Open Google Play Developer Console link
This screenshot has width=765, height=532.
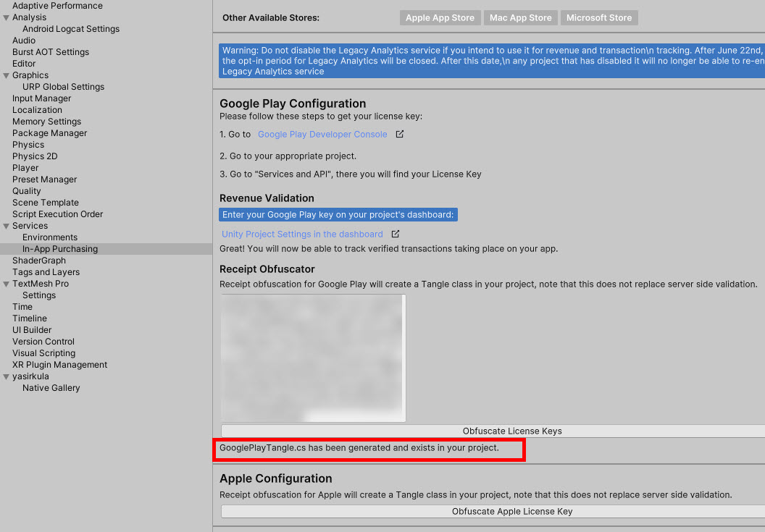[322, 134]
